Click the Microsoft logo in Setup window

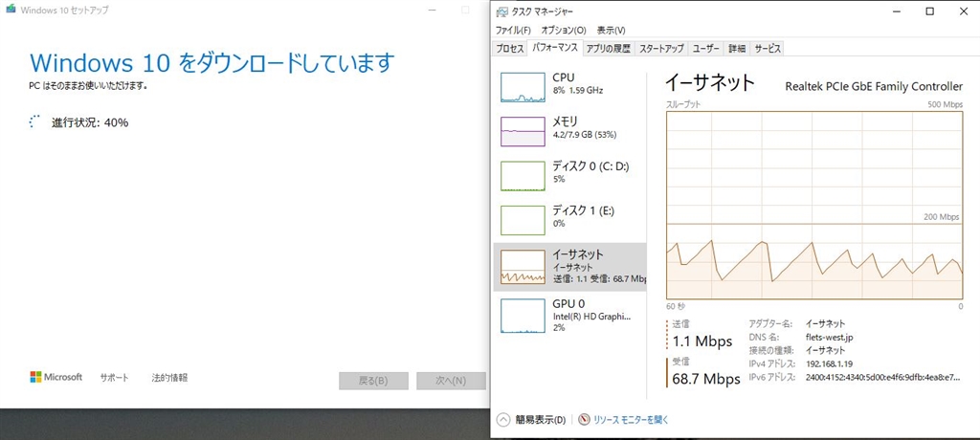[x=56, y=377]
